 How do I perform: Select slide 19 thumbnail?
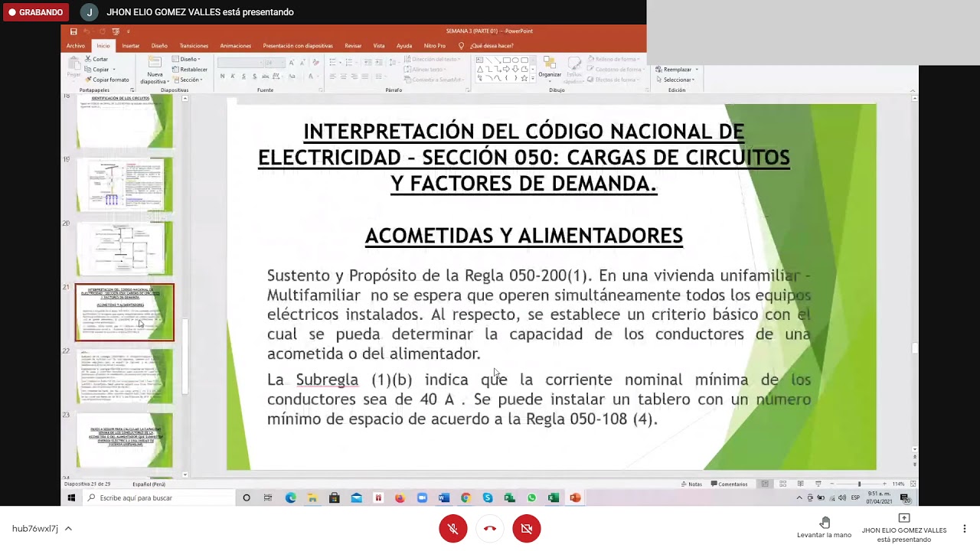(125, 184)
